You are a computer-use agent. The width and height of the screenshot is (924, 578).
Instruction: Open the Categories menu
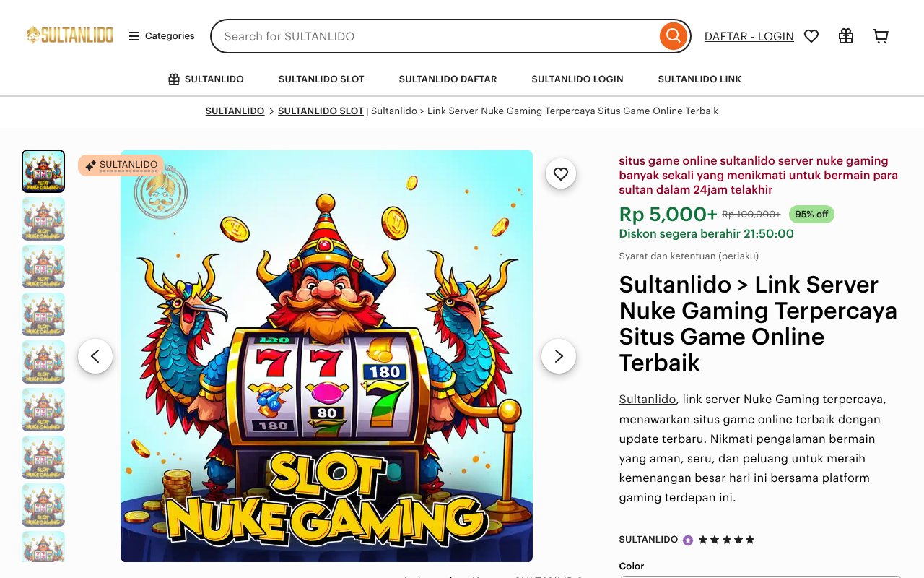point(162,36)
